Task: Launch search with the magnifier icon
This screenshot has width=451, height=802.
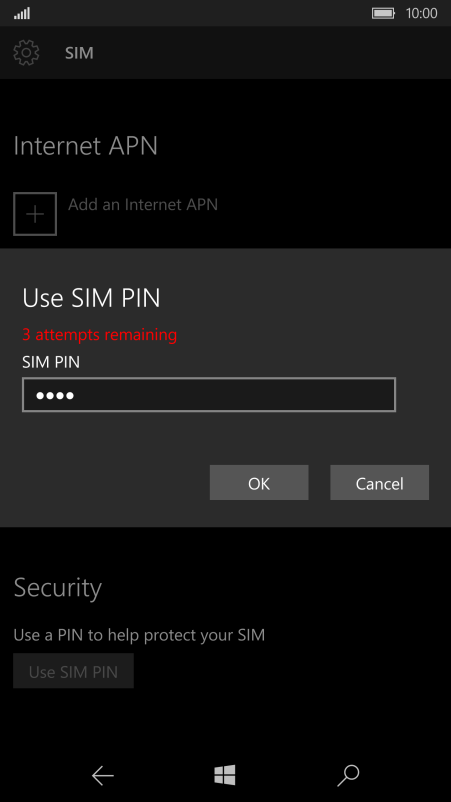Action: 348,776
